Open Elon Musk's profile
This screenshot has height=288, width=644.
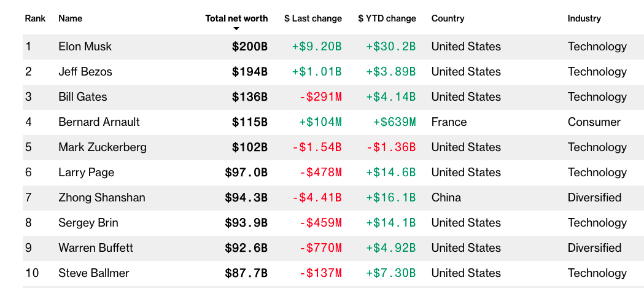(x=85, y=47)
